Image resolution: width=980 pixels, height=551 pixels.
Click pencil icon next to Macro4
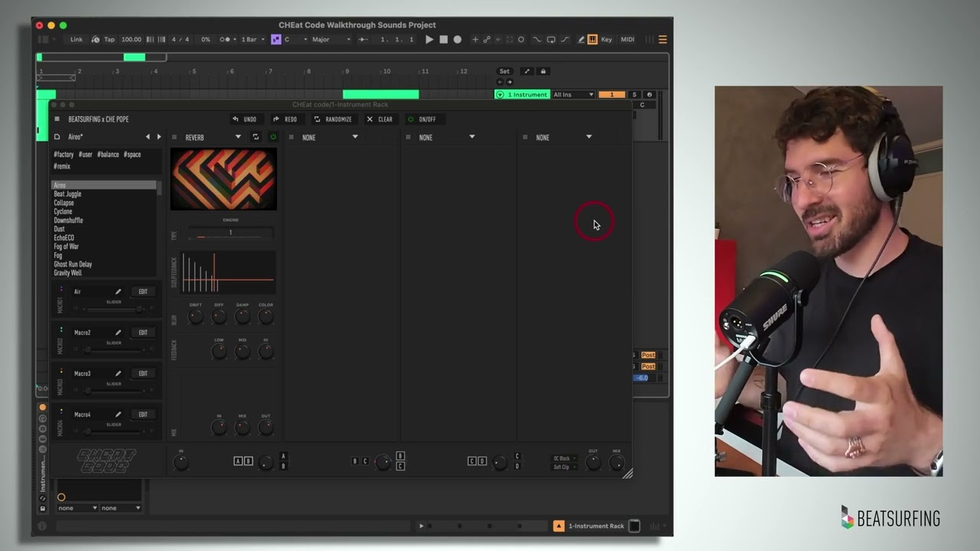click(118, 414)
